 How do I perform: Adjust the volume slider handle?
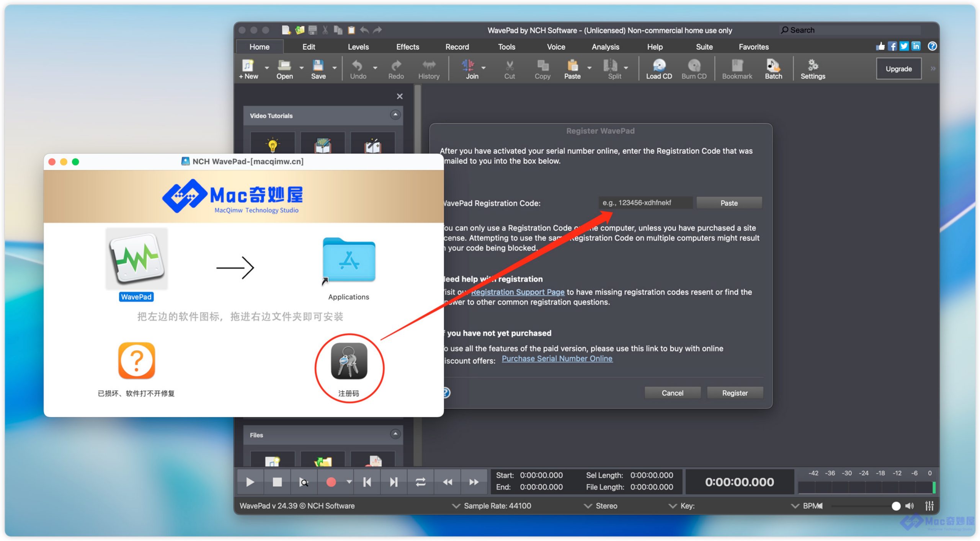896,506
